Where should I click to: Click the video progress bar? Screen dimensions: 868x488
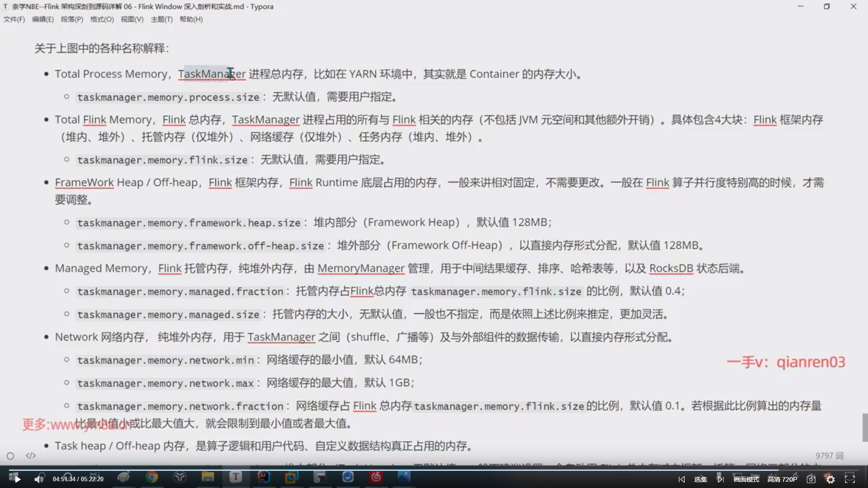[x=434, y=470]
